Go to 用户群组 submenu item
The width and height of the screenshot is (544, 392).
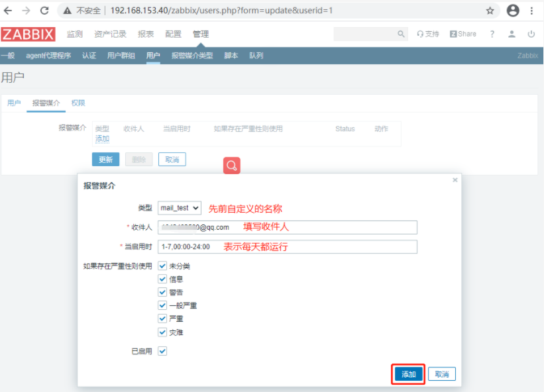tap(121, 56)
